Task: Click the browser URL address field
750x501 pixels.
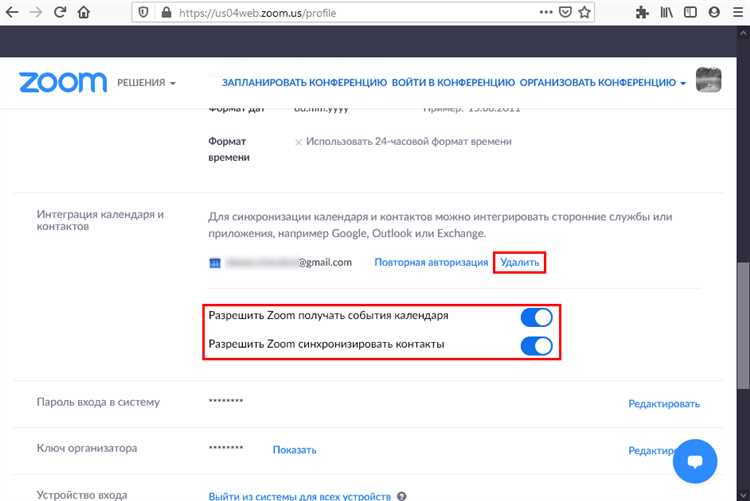Action: tap(353, 13)
